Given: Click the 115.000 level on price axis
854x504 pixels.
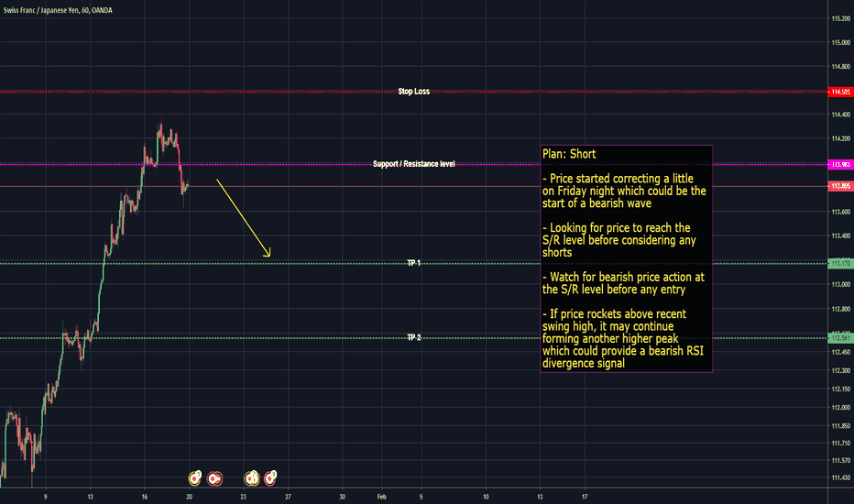Looking at the screenshot, I should 839,42.
